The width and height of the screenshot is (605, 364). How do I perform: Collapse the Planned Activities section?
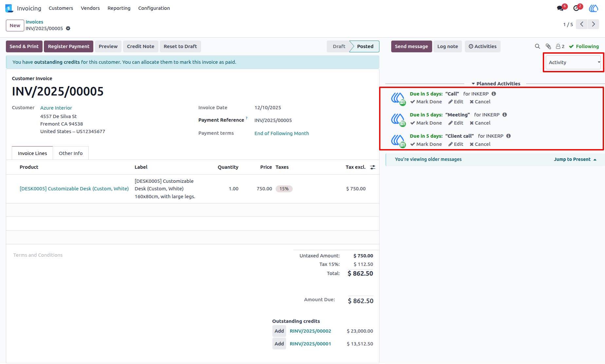(x=496, y=84)
